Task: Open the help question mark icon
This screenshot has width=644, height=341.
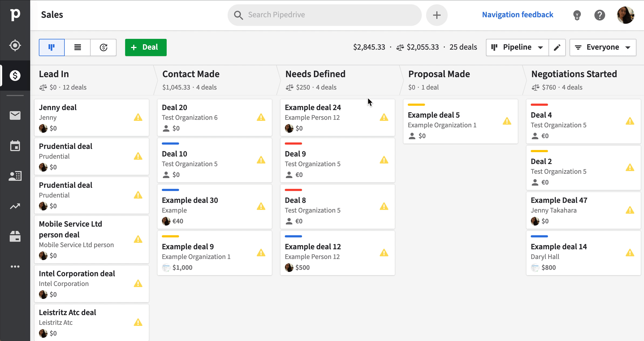Action: click(600, 15)
